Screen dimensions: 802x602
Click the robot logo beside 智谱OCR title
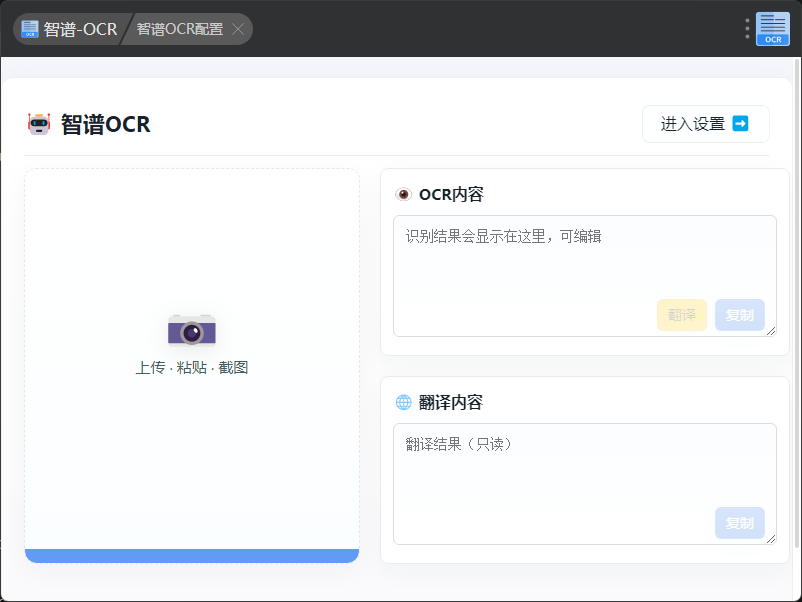click(x=39, y=124)
